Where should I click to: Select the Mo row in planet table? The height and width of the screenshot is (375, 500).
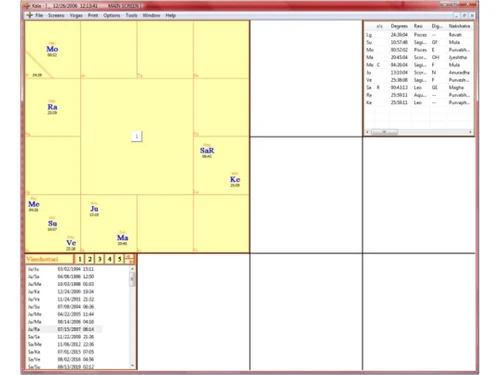coord(419,50)
